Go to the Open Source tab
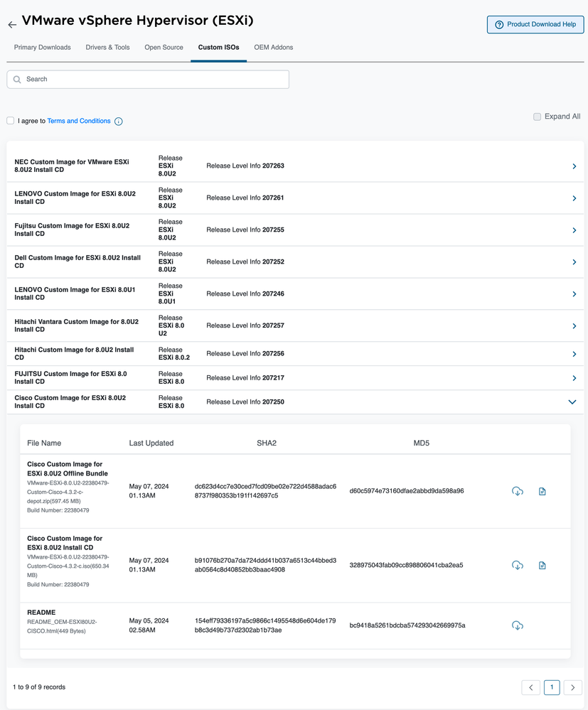588x710 pixels. pos(164,48)
